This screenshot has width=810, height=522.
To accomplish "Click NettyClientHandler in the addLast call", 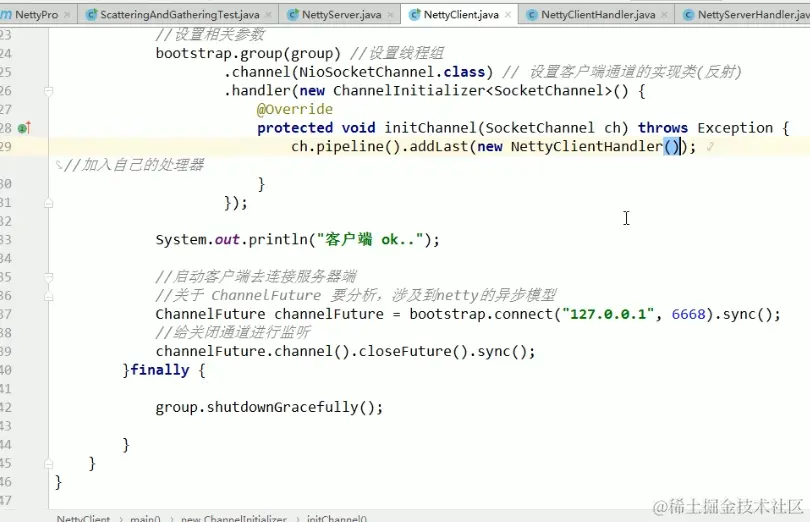I will (587, 146).
